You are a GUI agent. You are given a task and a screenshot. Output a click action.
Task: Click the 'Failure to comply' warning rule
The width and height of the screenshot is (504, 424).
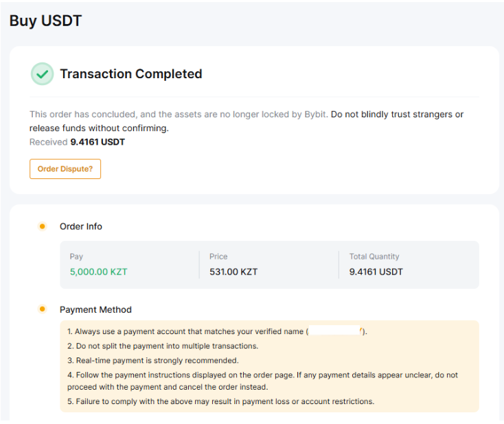(x=220, y=401)
